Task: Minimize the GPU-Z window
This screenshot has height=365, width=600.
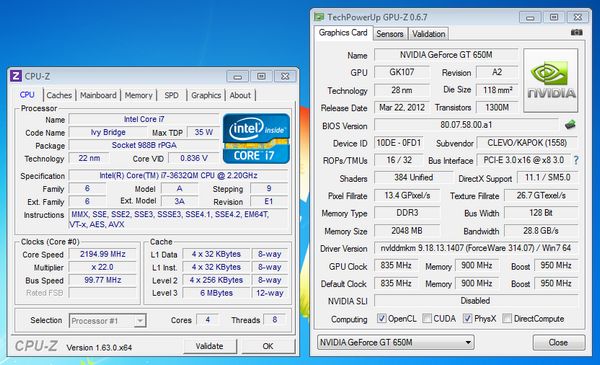Action: pos(530,17)
